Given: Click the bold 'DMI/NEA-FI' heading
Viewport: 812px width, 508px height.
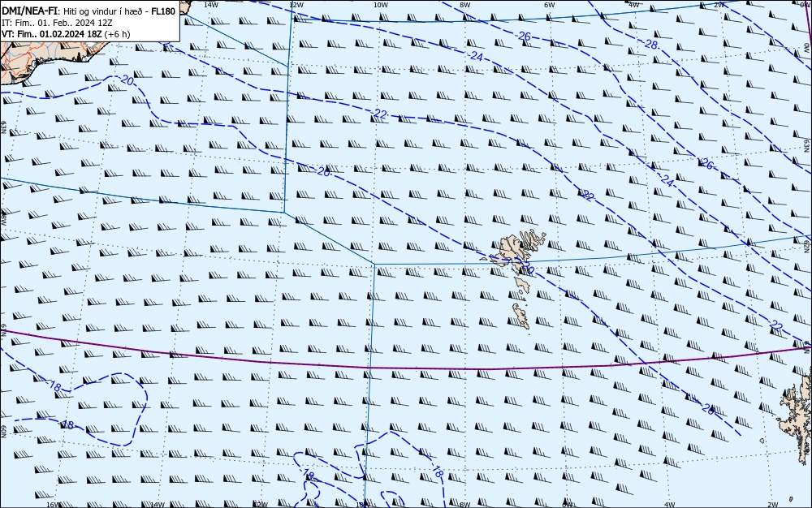Looking at the screenshot, I should (29, 11).
